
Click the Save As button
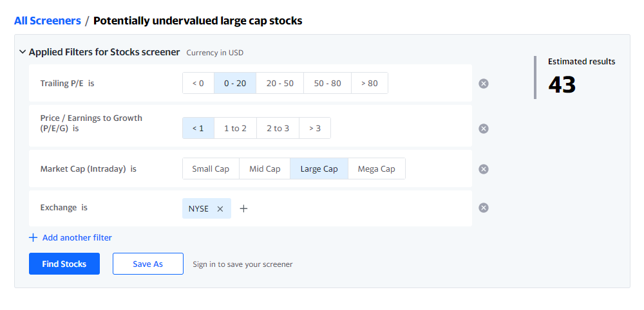click(x=148, y=264)
